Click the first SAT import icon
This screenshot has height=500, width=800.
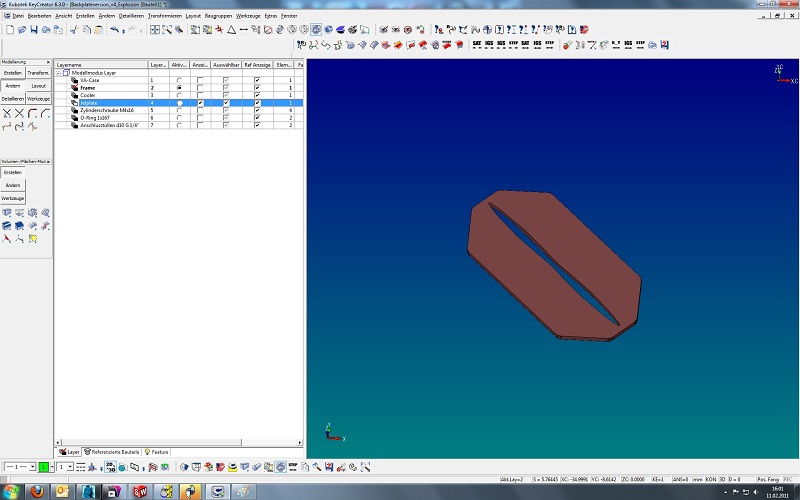click(477, 45)
